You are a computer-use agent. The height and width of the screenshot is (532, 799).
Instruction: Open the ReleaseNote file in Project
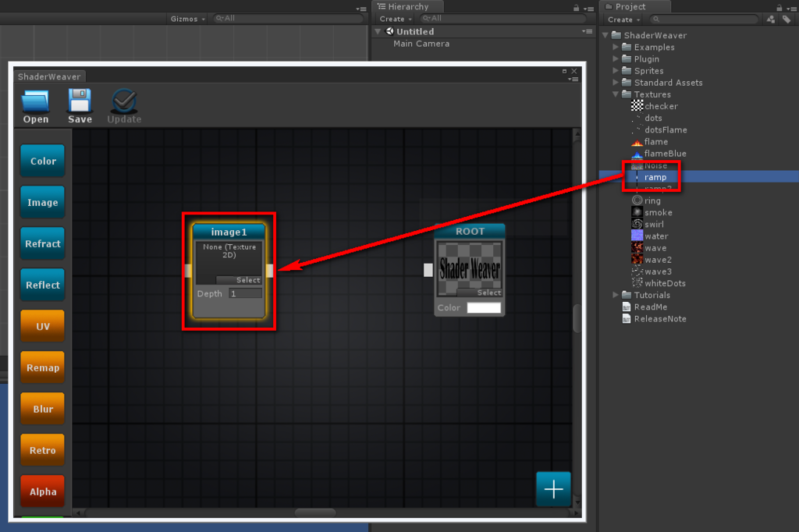pyautogui.click(x=655, y=318)
